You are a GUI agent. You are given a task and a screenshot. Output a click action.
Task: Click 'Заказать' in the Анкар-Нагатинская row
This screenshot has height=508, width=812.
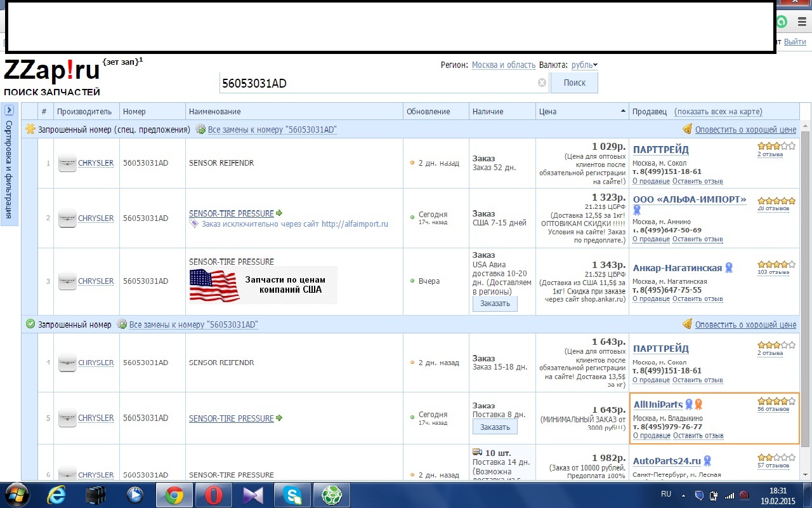pyautogui.click(x=495, y=304)
